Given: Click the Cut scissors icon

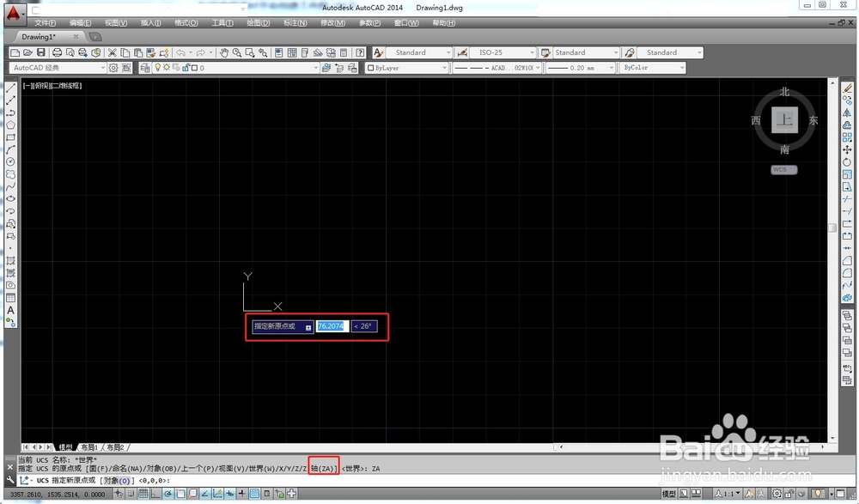Looking at the screenshot, I should (x=113, y=52).
